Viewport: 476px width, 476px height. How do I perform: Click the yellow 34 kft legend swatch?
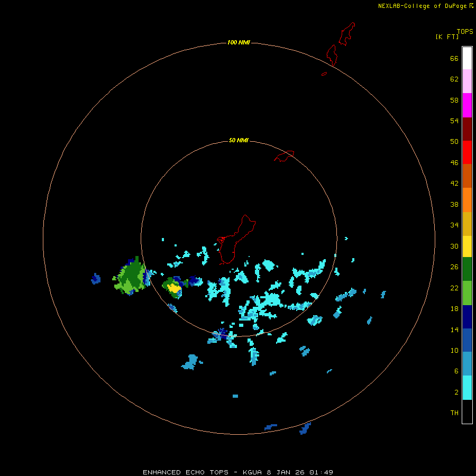(467, 246)
